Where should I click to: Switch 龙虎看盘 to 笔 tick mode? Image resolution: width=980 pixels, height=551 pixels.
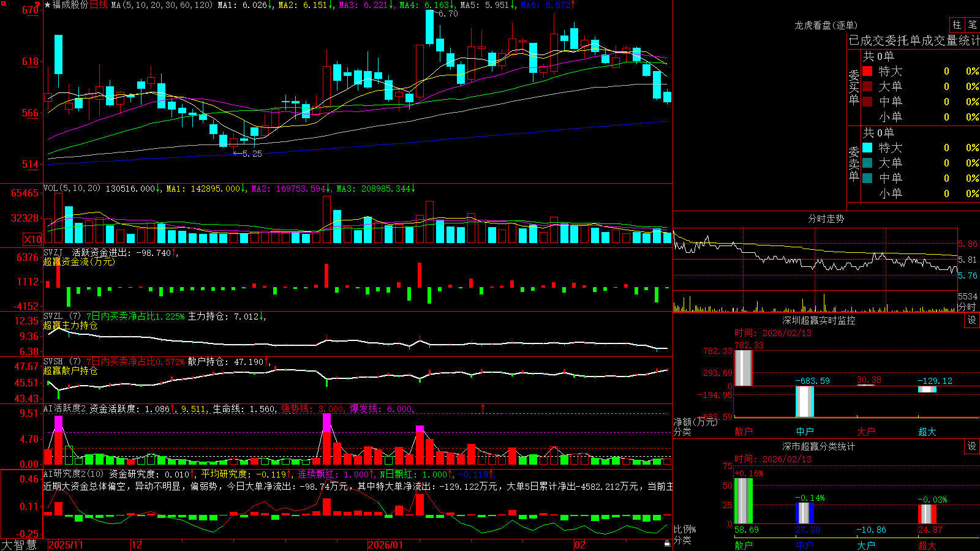point(972,24)
